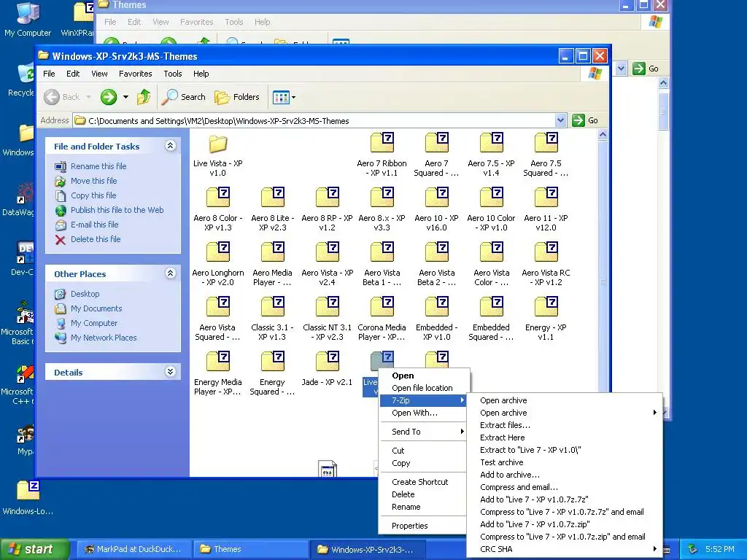Choose Test archive in 7-Zip submenu
This screenshot has width=747, height=560.
(x=565, y=462)
